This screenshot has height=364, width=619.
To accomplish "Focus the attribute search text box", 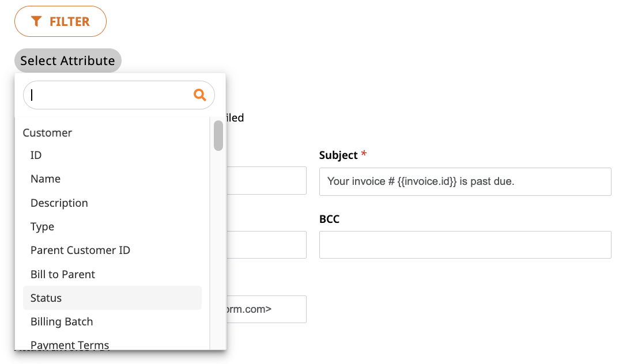I will (119, 95).
